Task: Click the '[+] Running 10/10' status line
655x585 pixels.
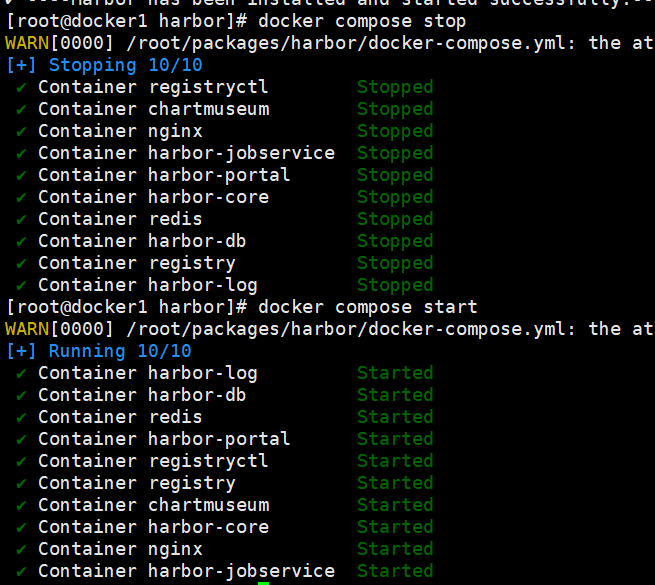Action: [99, 351]
